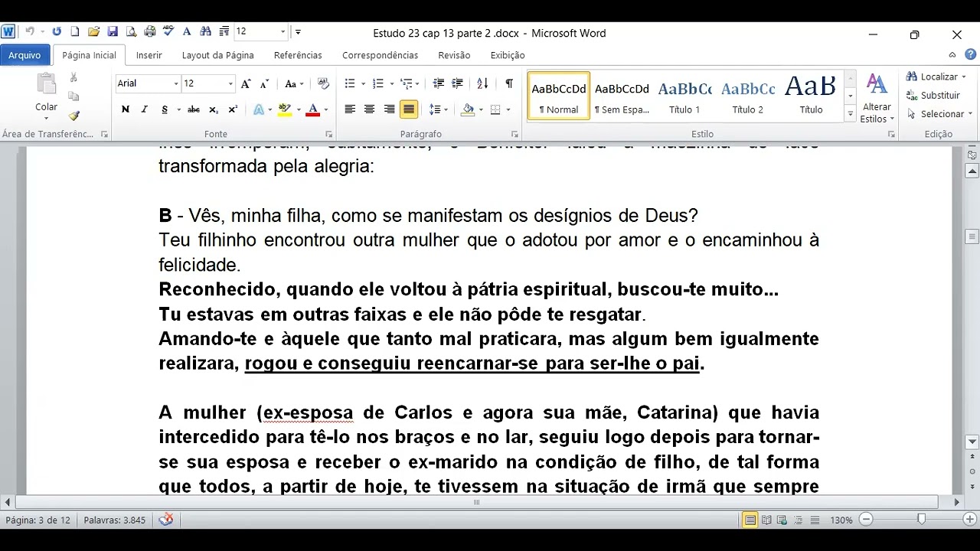Click the binoculars Find icon in Quick Access

pos(205,32)
